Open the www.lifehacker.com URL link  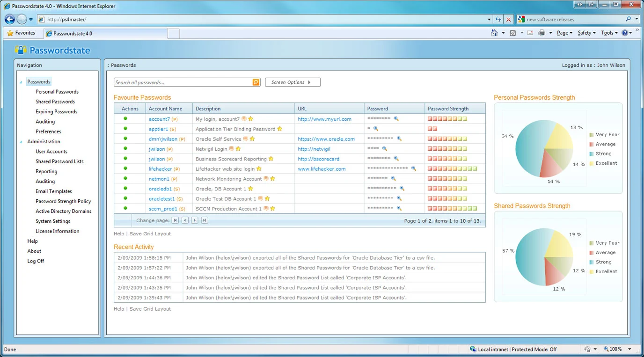coord(322,169)
